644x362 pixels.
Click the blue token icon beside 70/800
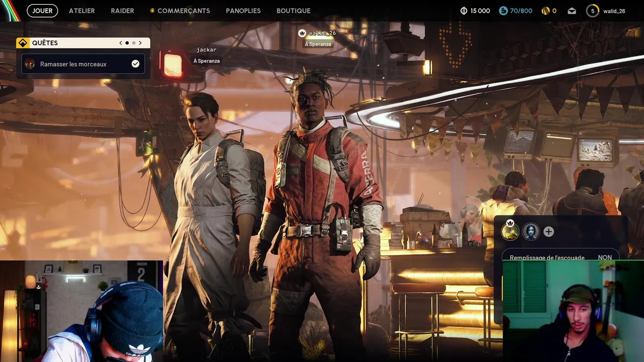coord(503,11)
